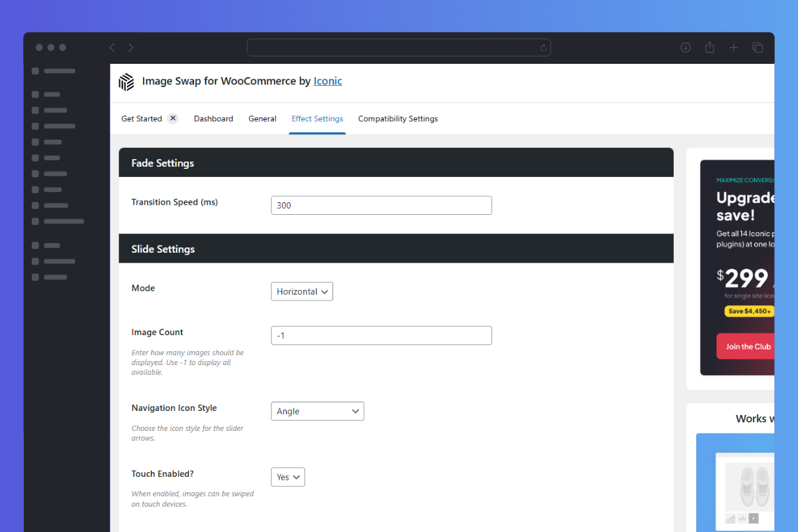Open a new tab with plus icon

(x=733, y=48)
